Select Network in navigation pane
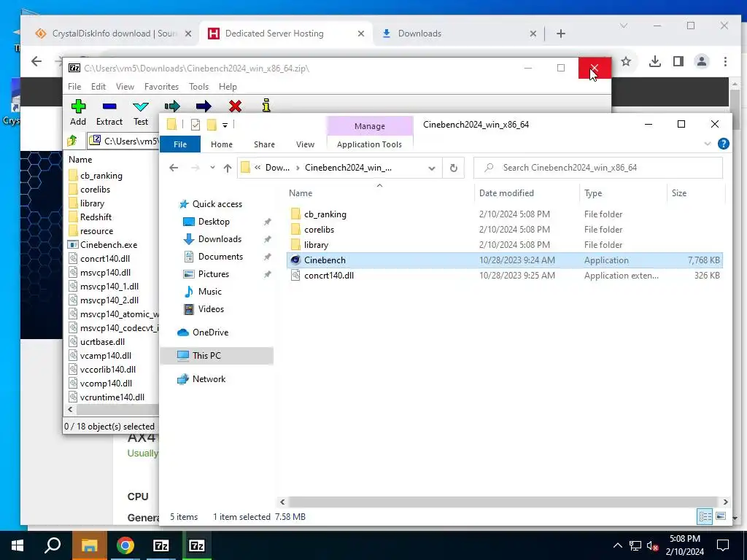The height and width of the screenshot is (560, 747). pos(209,379)
